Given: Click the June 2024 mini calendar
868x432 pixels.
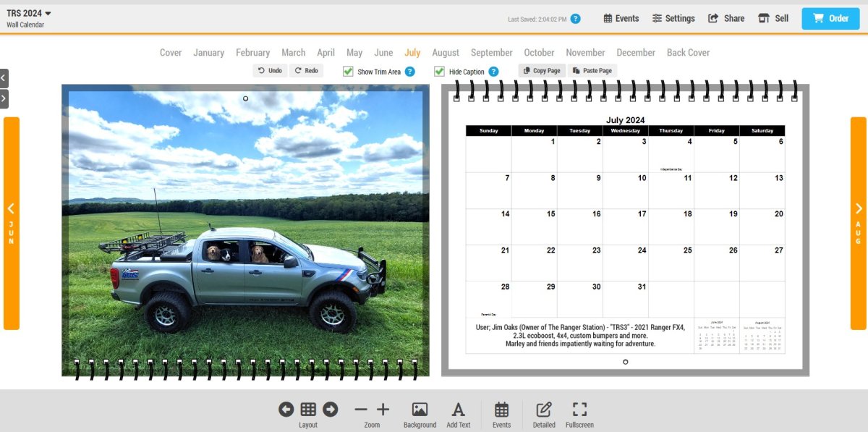Looking at the screenshot, I should 717,336.
